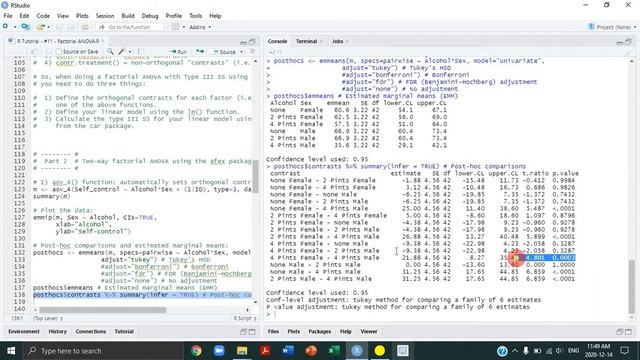Click the console vertical scrollbar thumb
This screenshot has width=640, height=360.
click(x=631, y=287)
